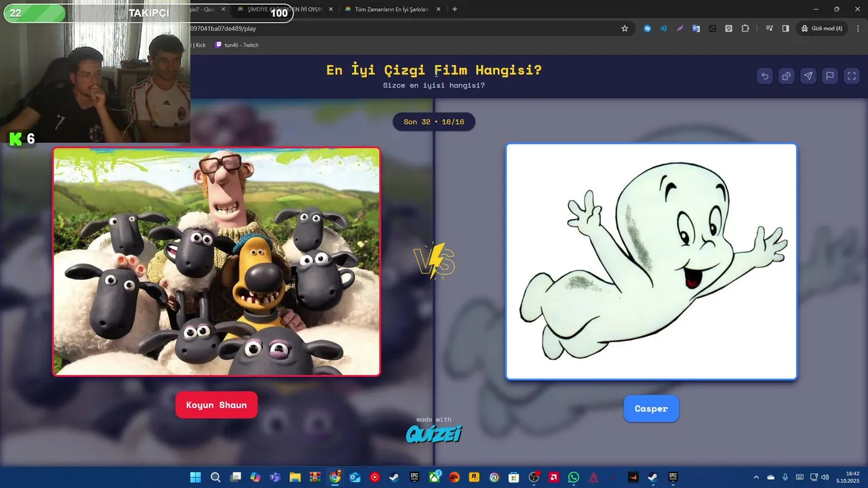Open the Kick bookmark
The image size is (868, 488).
(x=199, y=45)
